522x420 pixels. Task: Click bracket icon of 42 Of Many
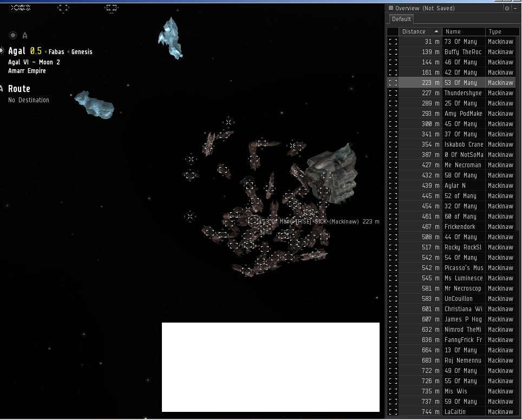393,73
